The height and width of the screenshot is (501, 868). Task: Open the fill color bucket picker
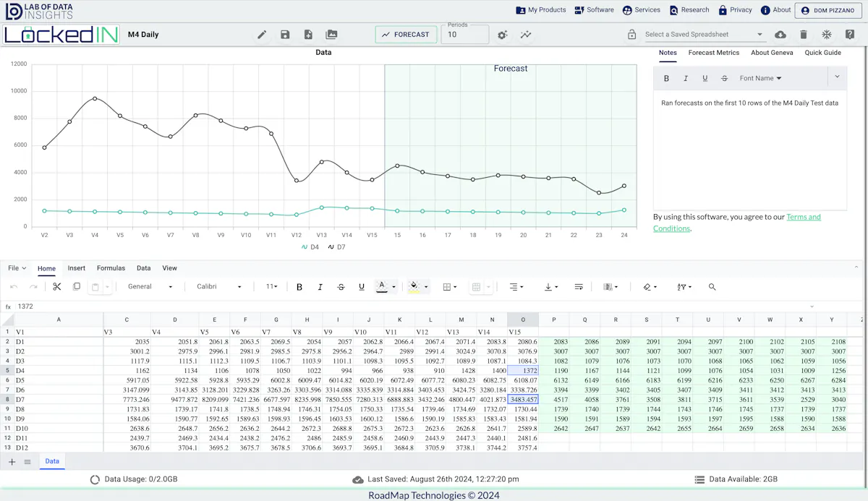417,287
